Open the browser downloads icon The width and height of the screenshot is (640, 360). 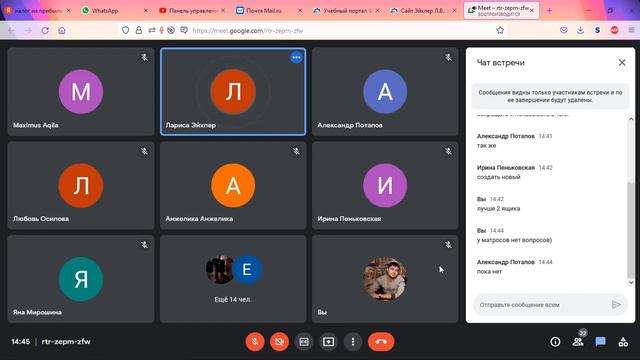580,30
